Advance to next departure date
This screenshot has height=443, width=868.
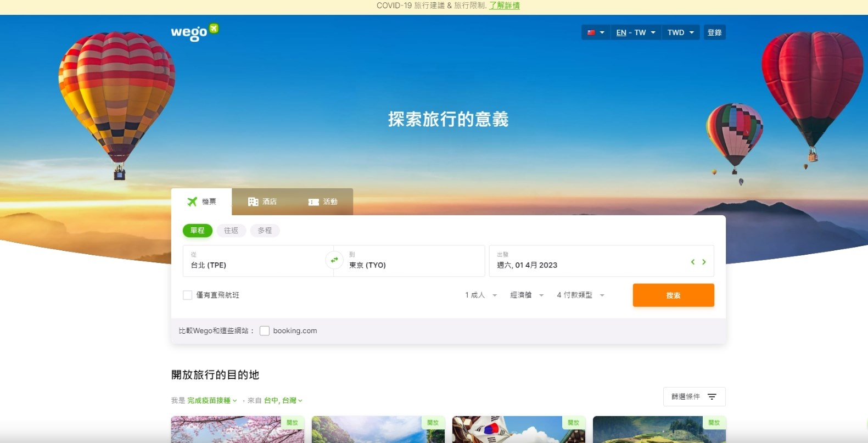[x=704, y=262]
